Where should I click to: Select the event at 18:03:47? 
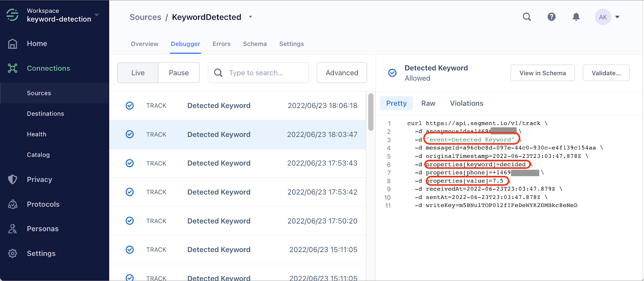237,134
